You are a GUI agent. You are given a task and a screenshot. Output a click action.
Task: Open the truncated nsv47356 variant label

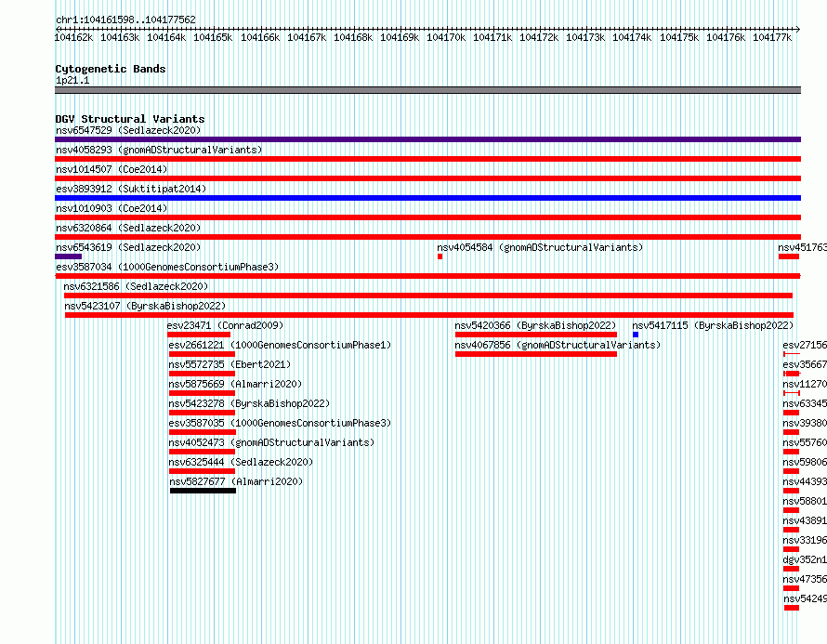click(805, 579)
